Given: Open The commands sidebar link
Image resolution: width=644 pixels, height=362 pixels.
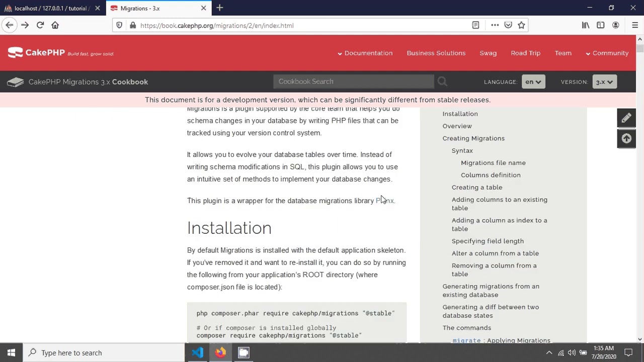Looking at the screenshot, I should pyautogui.click(x=466, y=328).
